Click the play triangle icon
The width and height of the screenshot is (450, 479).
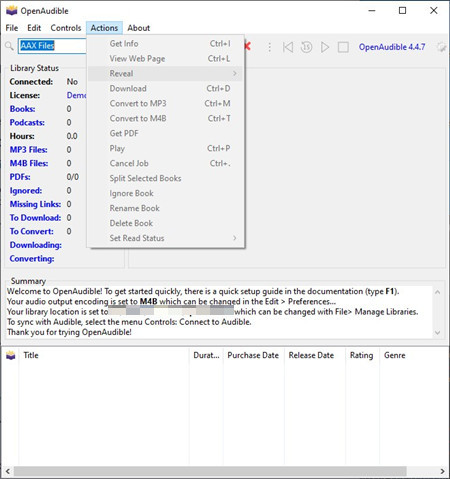coord(325,47)
